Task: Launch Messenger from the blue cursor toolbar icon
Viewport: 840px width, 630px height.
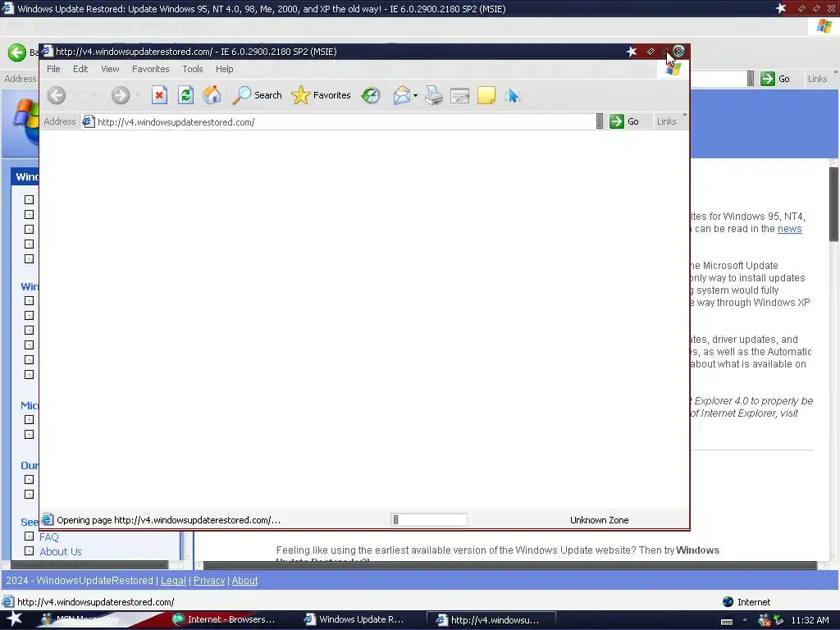Action: [512, 95]
